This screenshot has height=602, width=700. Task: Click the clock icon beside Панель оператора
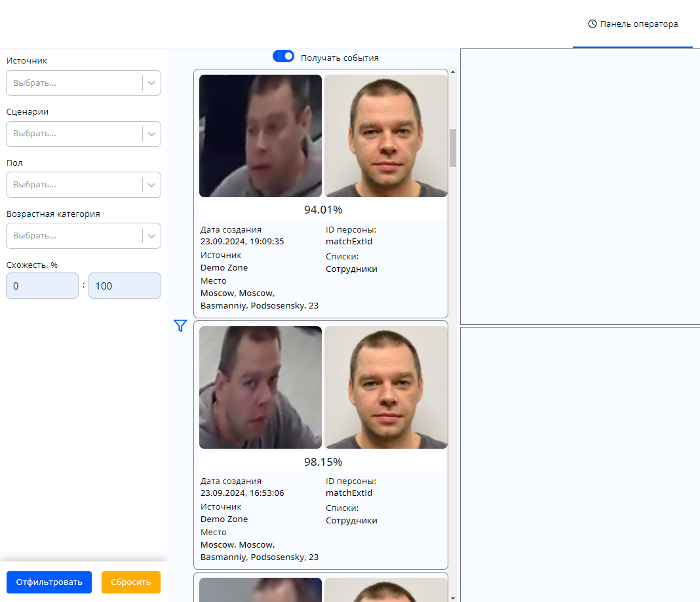pyautogui.click(x=592, y=24)
